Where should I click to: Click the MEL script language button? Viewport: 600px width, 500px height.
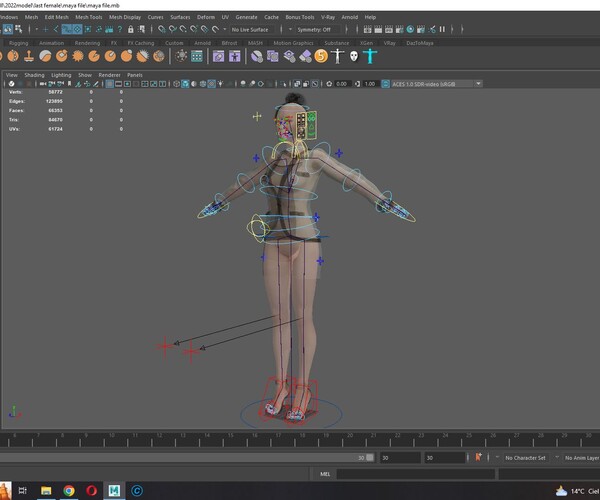(x=325, y=474)
